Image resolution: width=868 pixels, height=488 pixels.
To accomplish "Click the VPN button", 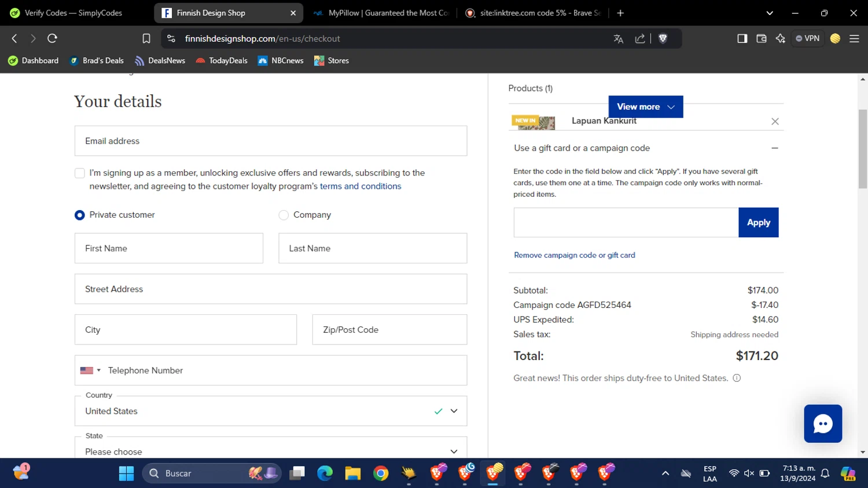I will (808, 38).
